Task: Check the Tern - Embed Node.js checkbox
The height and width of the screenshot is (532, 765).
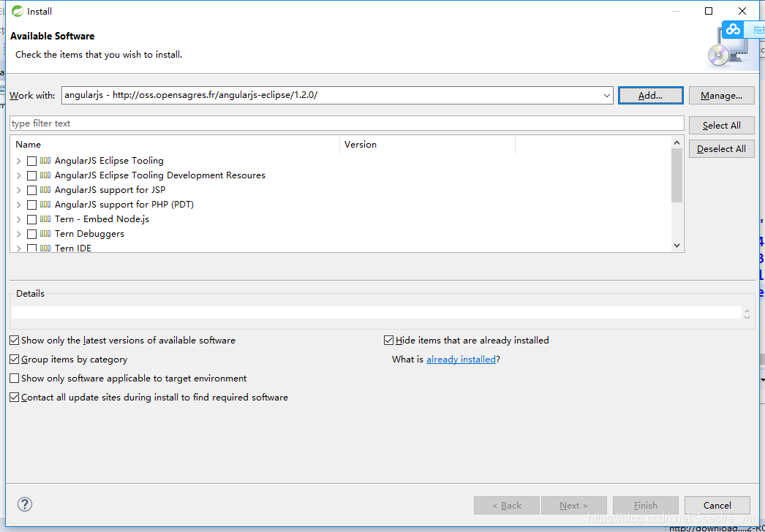Action: (x=31, y=219)
